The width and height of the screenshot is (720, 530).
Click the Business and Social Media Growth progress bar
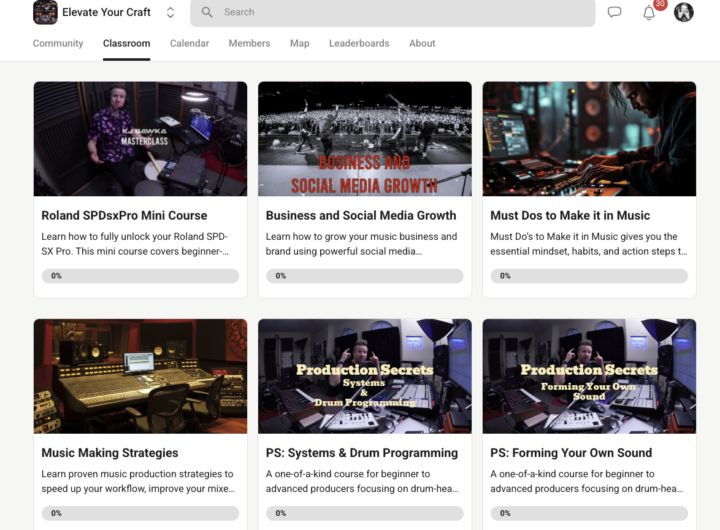click(365, 276)
